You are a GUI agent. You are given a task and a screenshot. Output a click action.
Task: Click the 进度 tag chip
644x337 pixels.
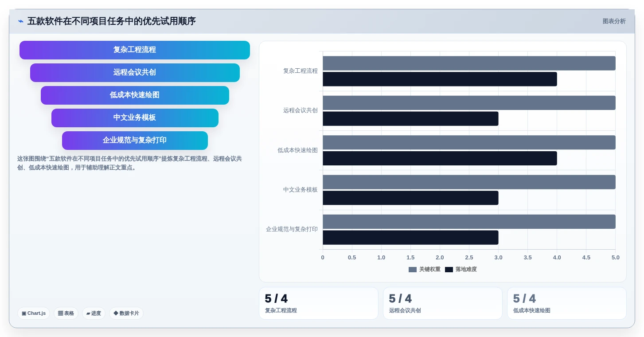tap(94, 313)
